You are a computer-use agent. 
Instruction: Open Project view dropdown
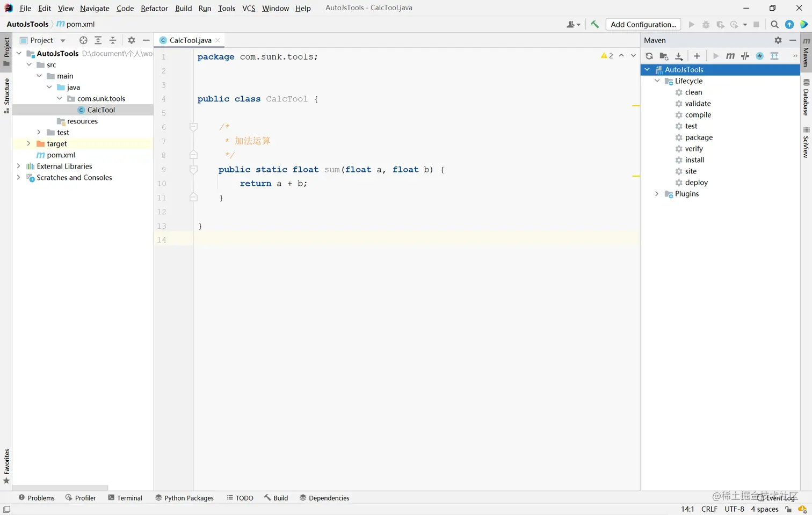tap(43, 40)
